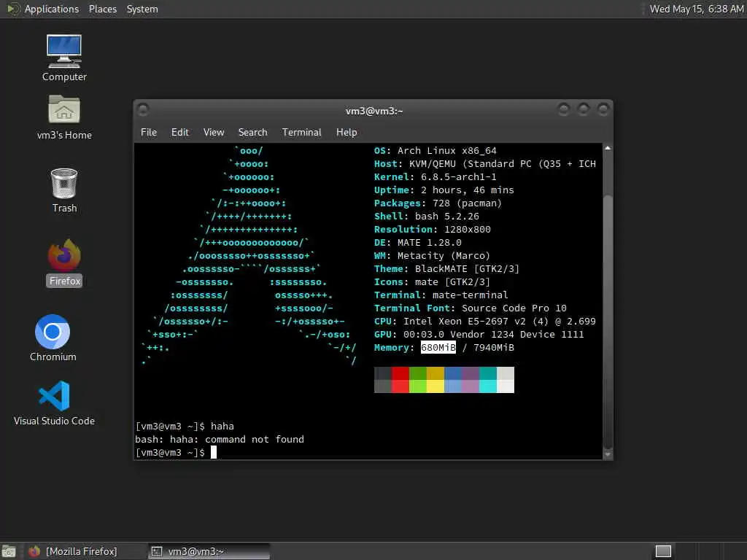This screenshot has width=747, height=560.
Task: Launch Firefox from the desktop
Action: click(64, 262)
